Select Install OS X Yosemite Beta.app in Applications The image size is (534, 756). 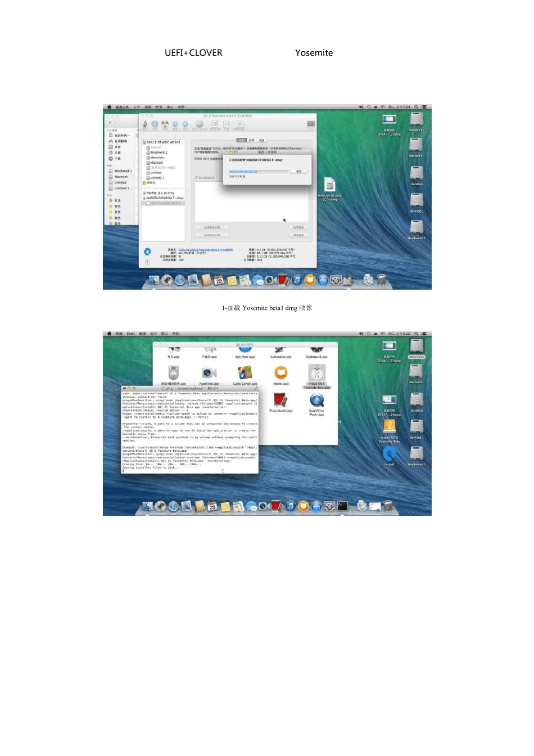[316, 377]
